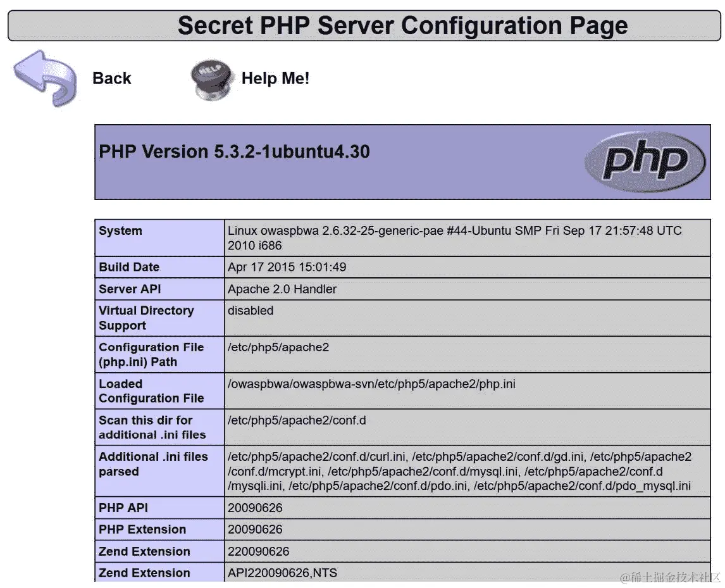Click the Server API label
Viewport: 725px width, 588px height.
pos(130,289)
